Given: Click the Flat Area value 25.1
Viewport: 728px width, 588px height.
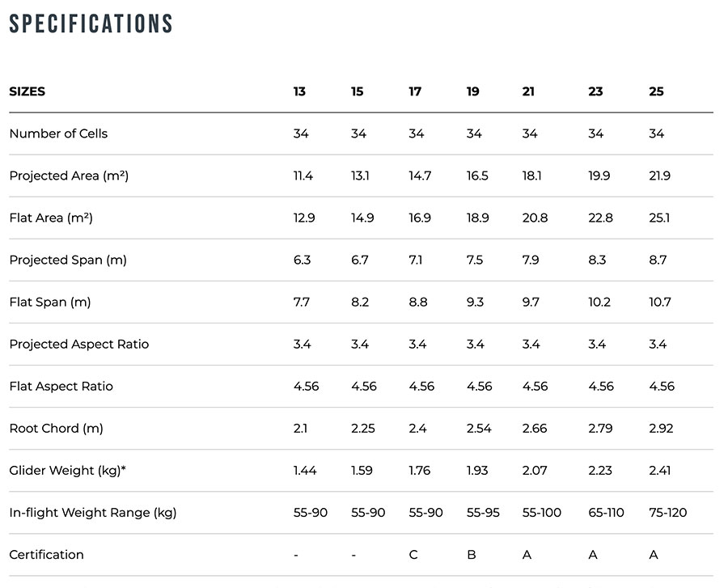Looking at the screenshot, I should pyautogui.click(x=660, y=218).
